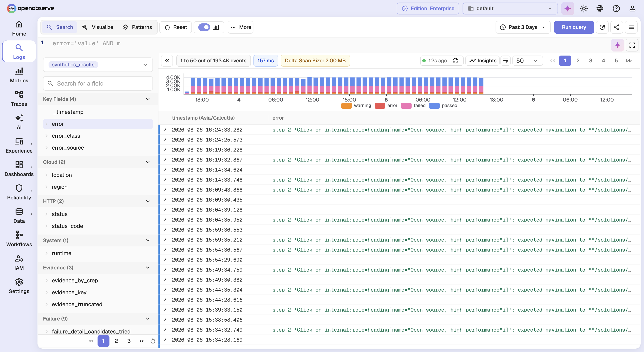Open the user profile icon
This screenshot has height=352, width=644.
tap(632, 9)
